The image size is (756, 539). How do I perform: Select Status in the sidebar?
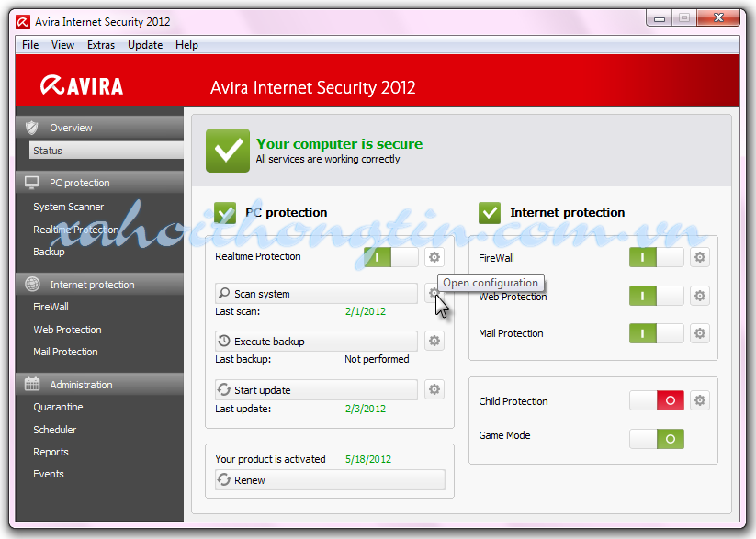coord(106,151)
